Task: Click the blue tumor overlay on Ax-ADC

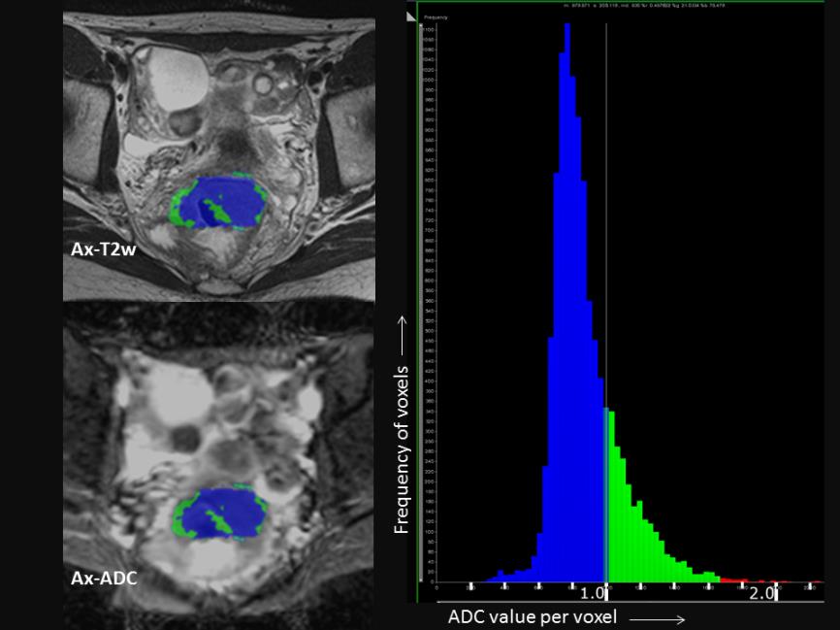Action: coord(218,510)
